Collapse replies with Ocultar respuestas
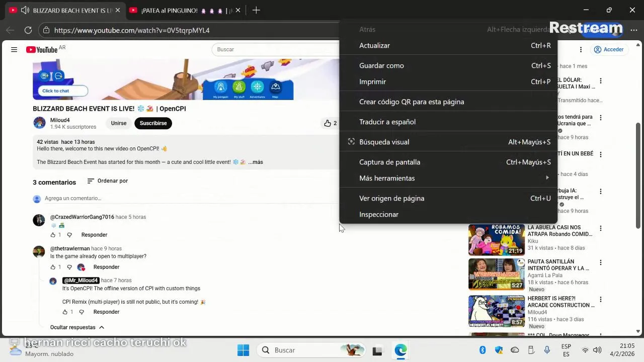 coord(77,327)
